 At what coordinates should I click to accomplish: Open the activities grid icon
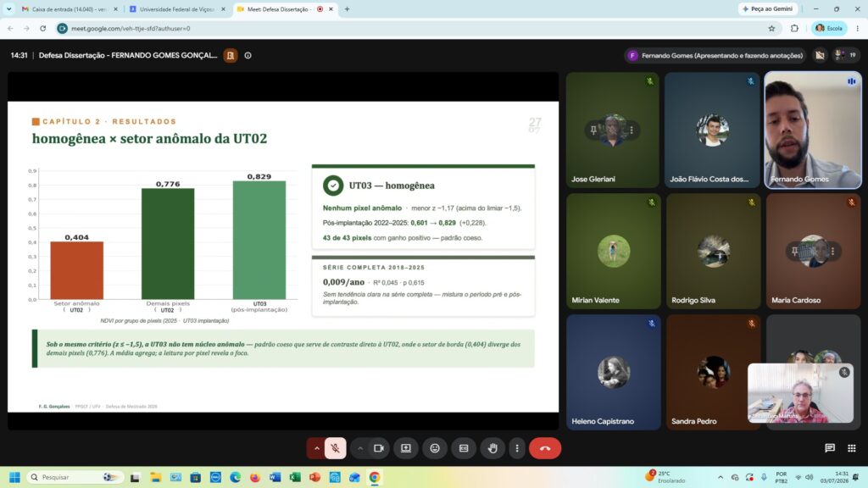[x=851, y=448]
